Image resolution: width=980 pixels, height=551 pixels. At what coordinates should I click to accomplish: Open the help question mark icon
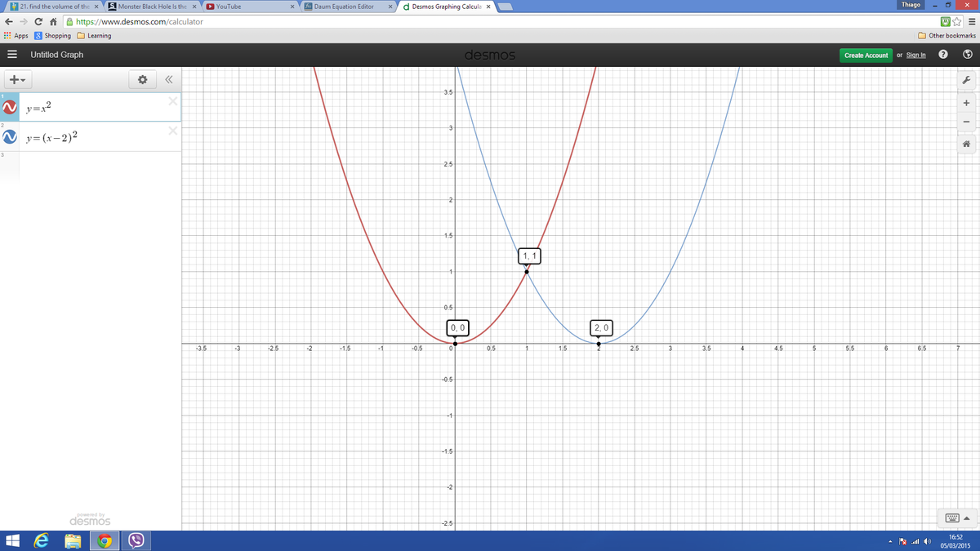943,55
